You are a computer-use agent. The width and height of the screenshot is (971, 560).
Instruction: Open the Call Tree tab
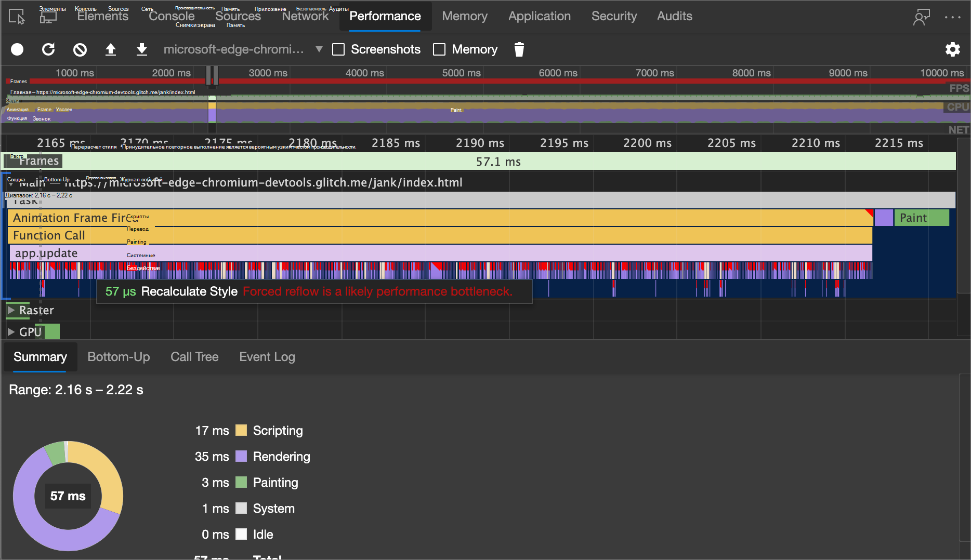coord(194,357)
